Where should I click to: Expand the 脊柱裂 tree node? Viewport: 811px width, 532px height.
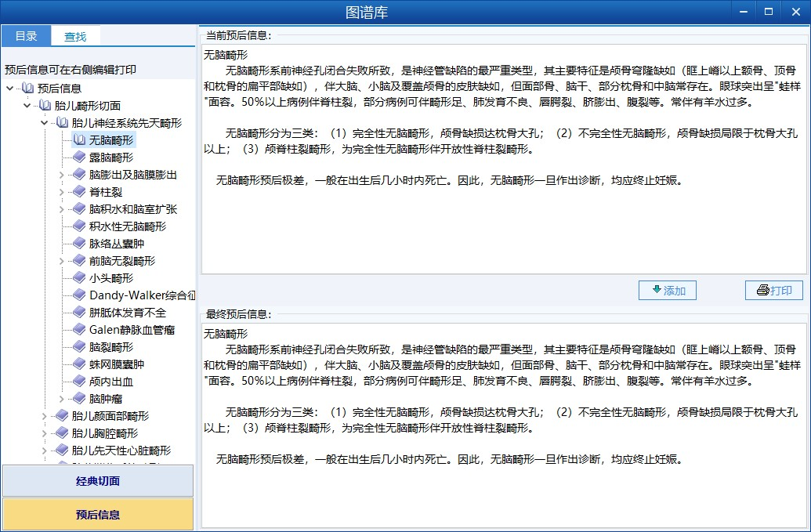(62, 192)
